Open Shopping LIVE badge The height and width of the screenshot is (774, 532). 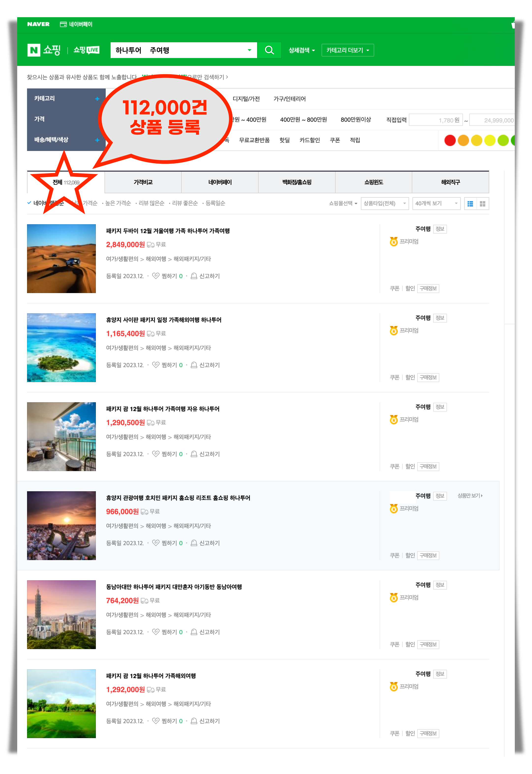(86, 50)
